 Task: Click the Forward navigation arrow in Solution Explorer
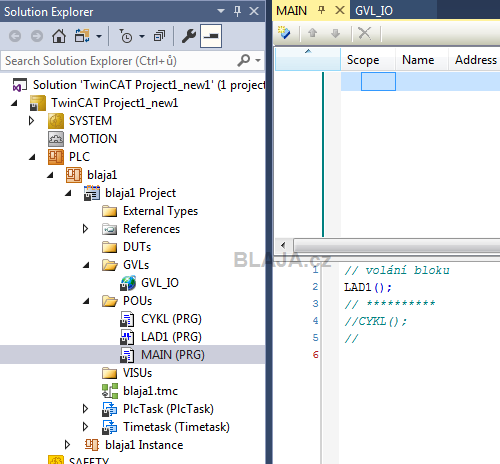tap(37, 36)
